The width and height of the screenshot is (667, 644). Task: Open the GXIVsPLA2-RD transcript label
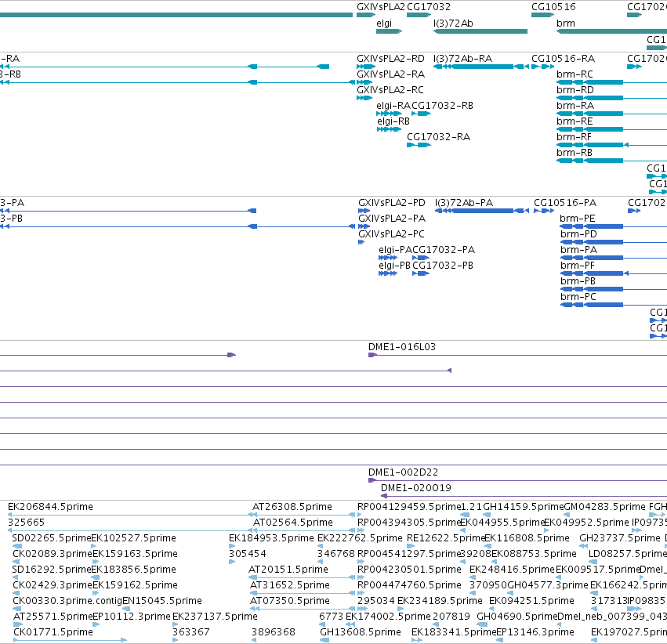click(390, 59)
